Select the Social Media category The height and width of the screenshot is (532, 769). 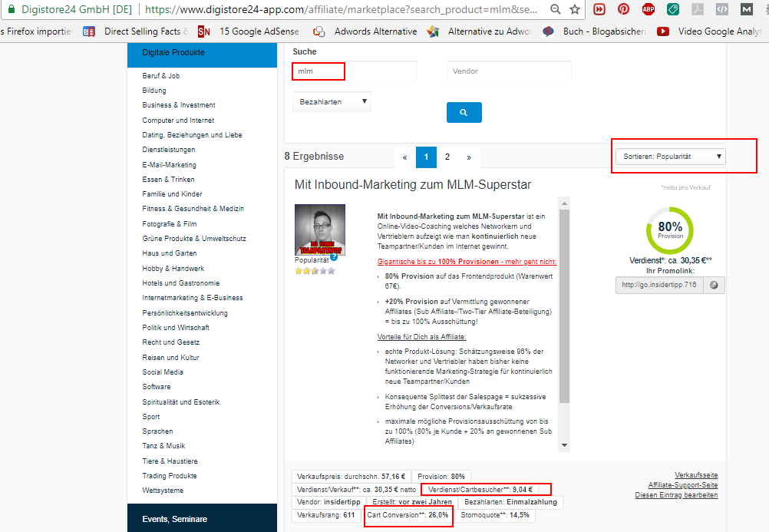163,372
